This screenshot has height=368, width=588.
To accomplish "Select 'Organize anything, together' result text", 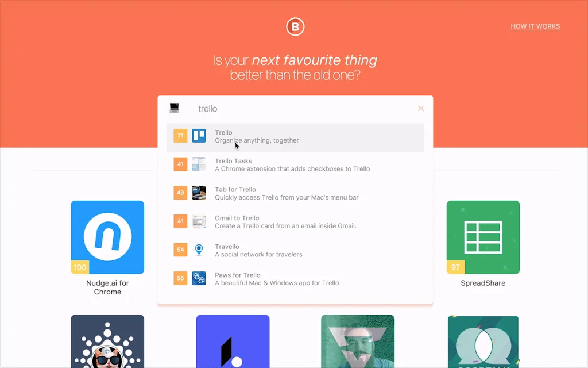I will click(257, 140).
